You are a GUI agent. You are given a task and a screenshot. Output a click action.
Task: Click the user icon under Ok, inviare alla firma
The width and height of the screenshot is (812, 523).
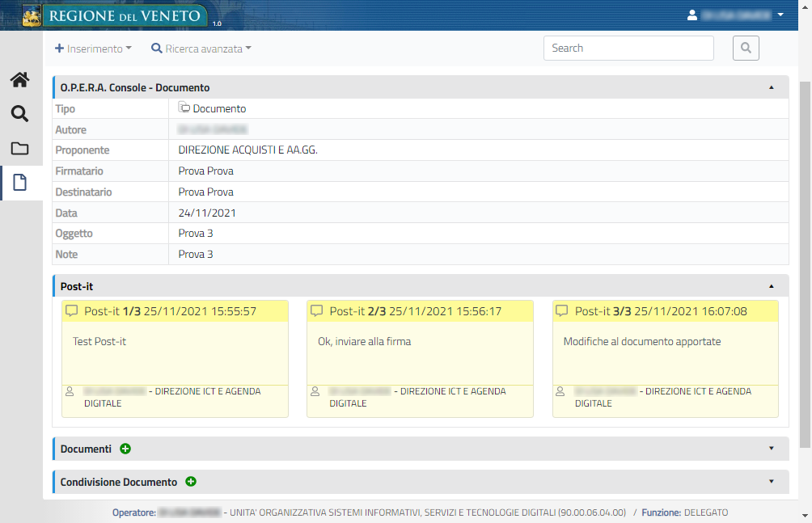pyautogui.click(x=315, y=391)
